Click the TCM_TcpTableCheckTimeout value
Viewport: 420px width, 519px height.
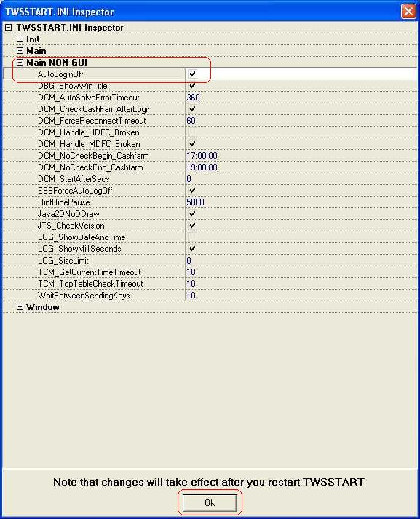[191, 284]
